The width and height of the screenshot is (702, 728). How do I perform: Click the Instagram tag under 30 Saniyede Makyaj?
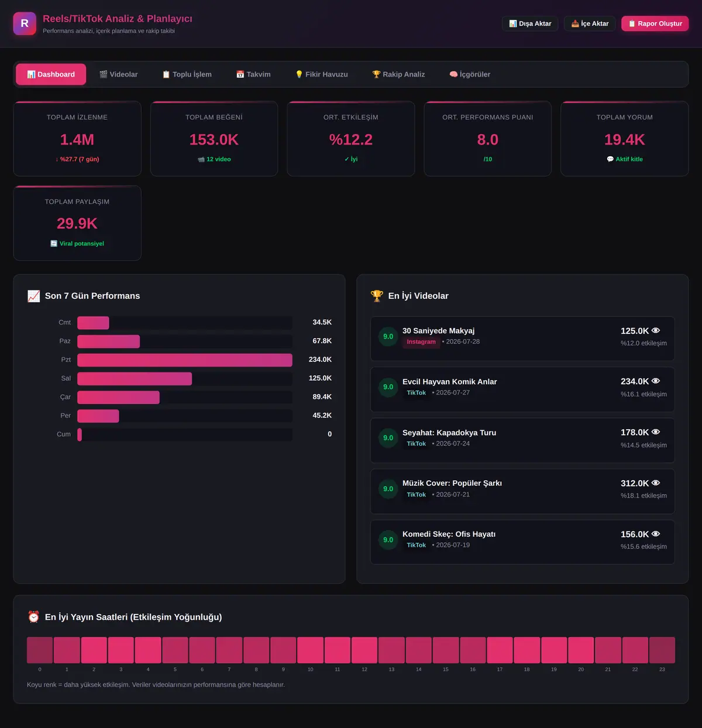[x=421, y=342]
